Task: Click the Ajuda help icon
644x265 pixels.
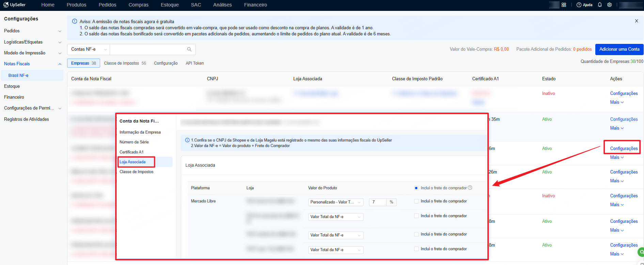Action: [579, 5]
